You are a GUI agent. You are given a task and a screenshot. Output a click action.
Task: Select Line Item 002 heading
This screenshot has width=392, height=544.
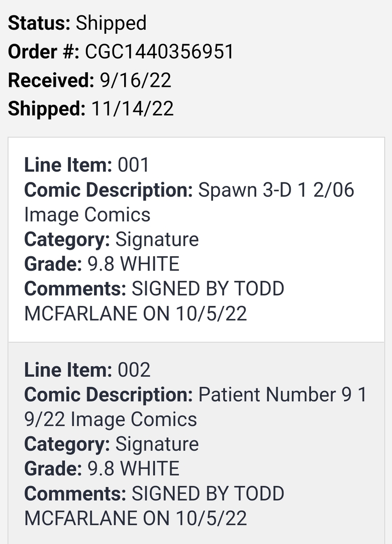tap(87, 370)
